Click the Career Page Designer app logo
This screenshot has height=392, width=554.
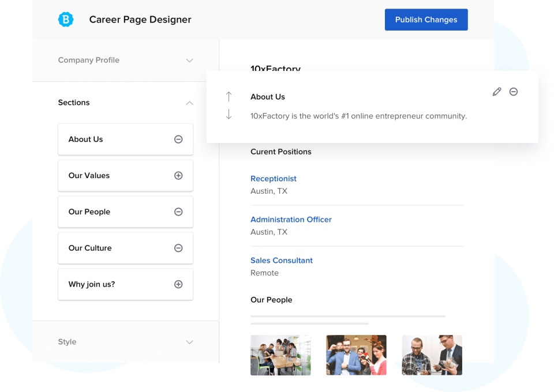click(66, 19)
